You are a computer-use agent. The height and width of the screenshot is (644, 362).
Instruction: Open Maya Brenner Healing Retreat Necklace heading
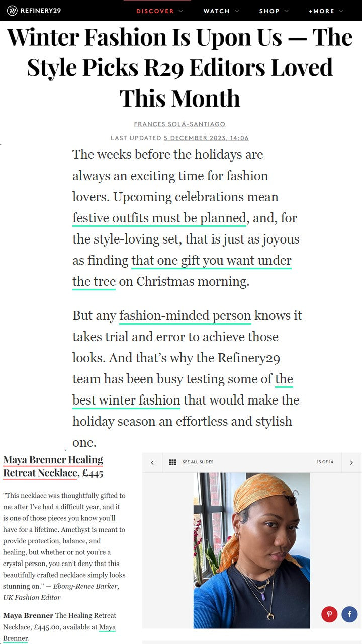tap(53, 466)
